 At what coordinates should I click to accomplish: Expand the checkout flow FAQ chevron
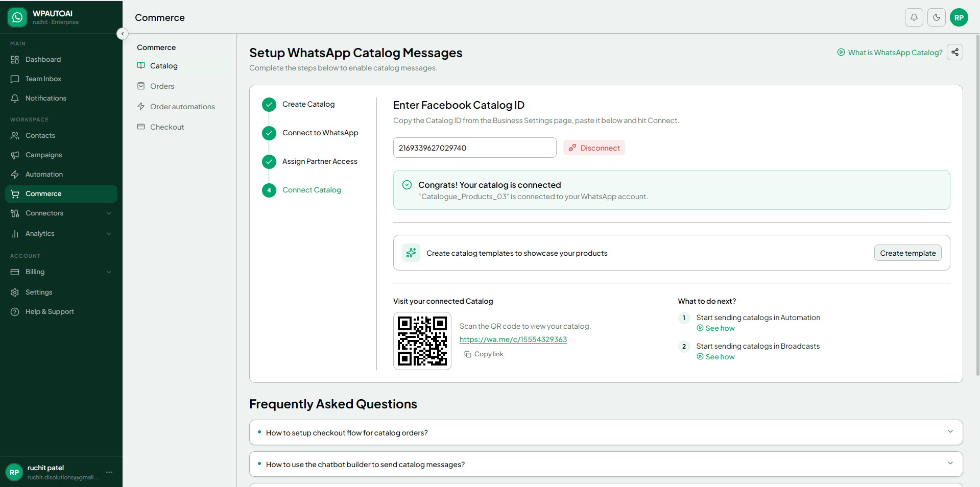950,431
